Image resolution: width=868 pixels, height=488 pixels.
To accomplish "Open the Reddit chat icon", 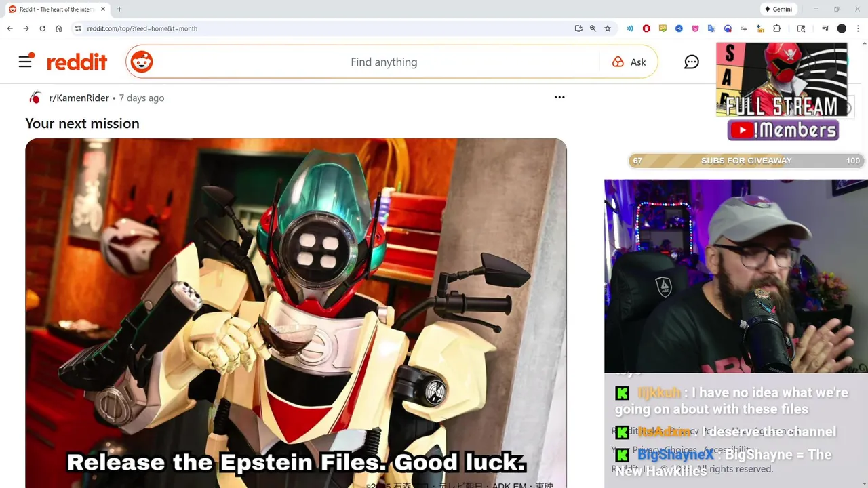I will [691, 62].
